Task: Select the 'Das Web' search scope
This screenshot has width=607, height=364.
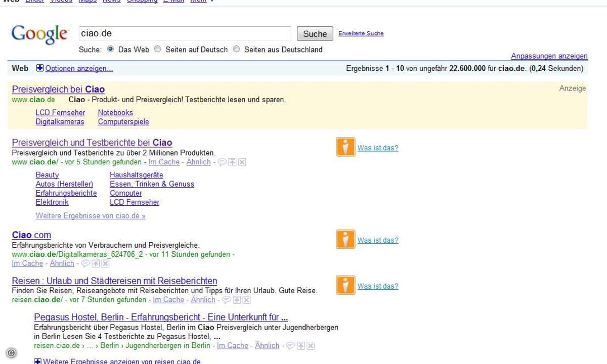Action: [x=111, y=50]
